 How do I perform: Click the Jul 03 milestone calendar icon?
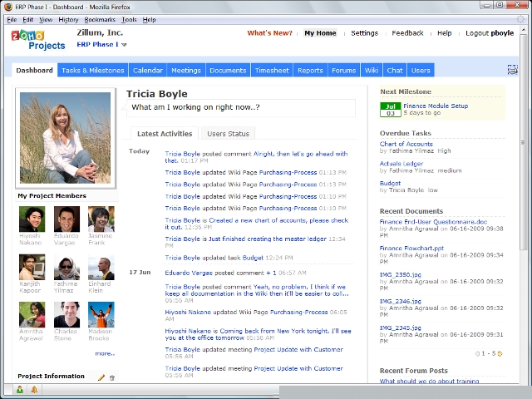tap(390, 110)
